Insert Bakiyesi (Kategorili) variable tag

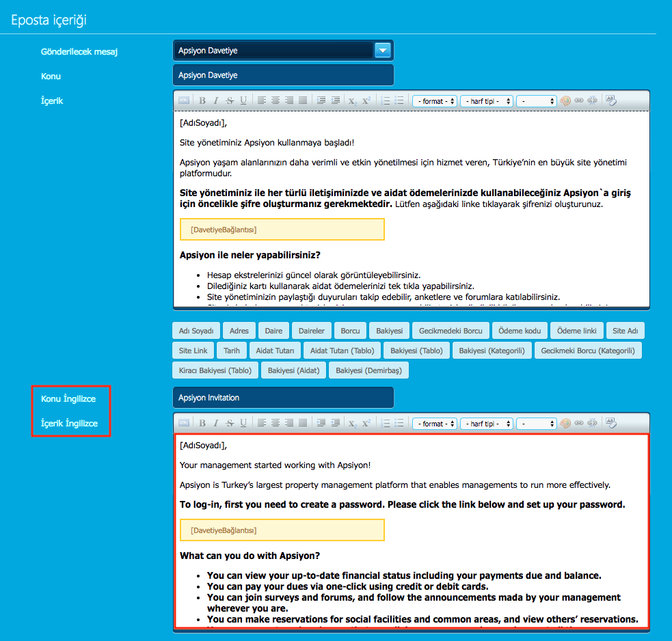pos(492,351)
